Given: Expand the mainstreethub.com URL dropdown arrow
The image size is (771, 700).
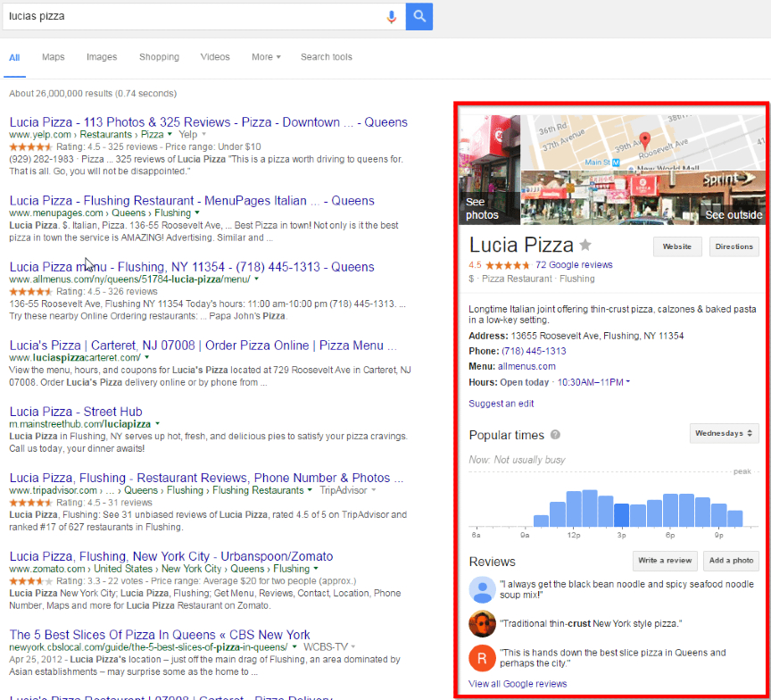Looking at the screenshot, I should [x=157, y=423].
